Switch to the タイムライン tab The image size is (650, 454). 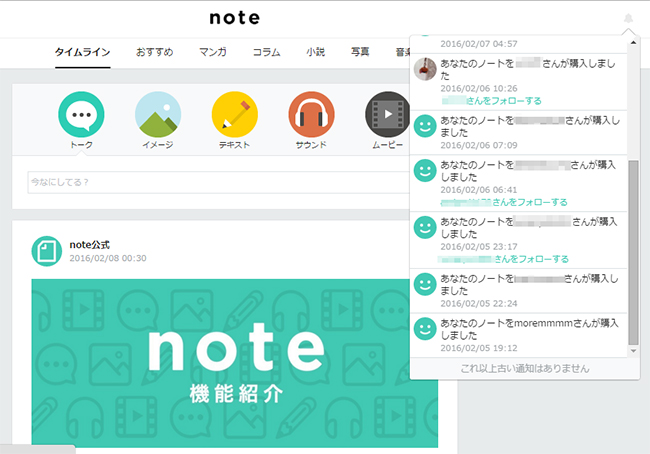(82, 52)
